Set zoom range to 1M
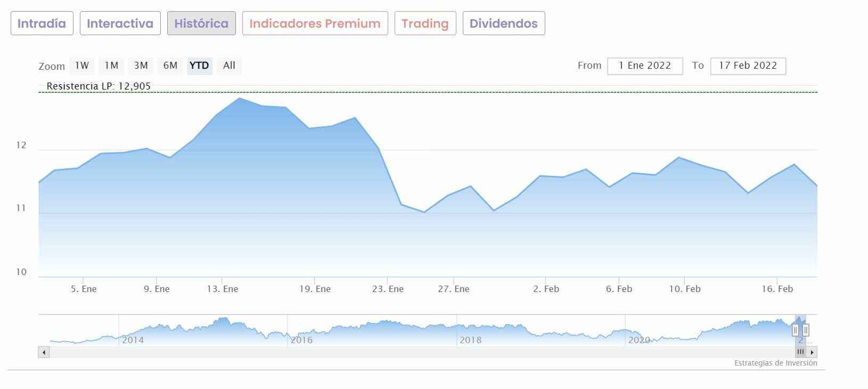The width and height of the screenshot is (868, 389). [111, 66]
